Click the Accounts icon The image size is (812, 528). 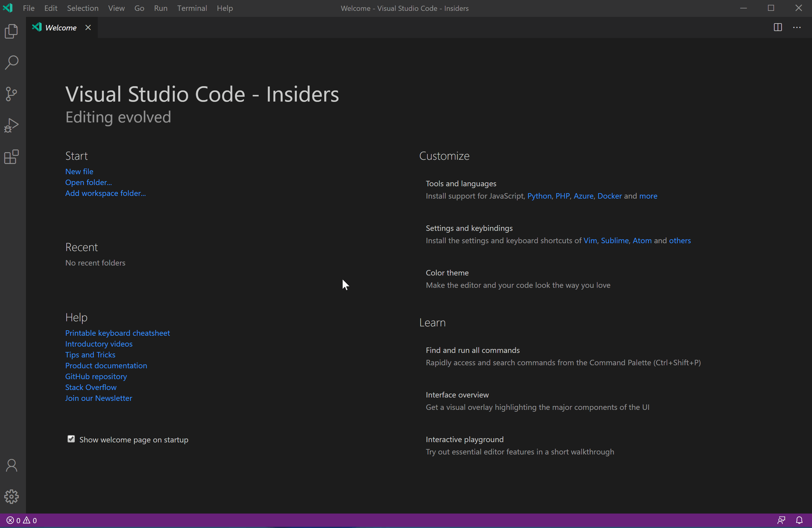(11, 465)
